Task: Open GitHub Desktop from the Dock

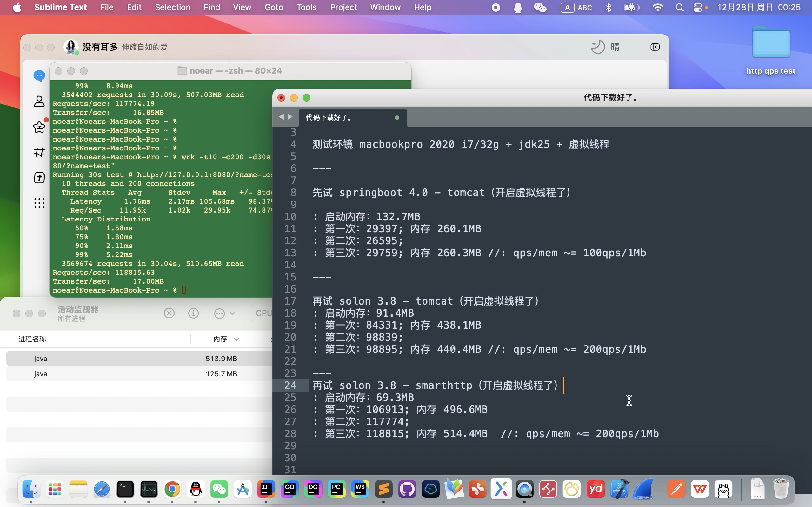Action: (x=407, y=489)
